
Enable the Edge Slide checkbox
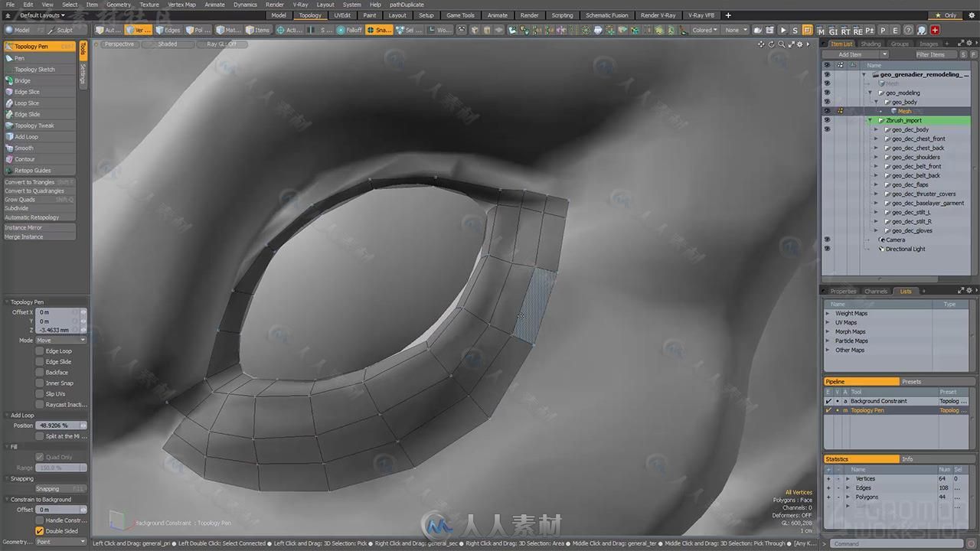pos(40,362)
